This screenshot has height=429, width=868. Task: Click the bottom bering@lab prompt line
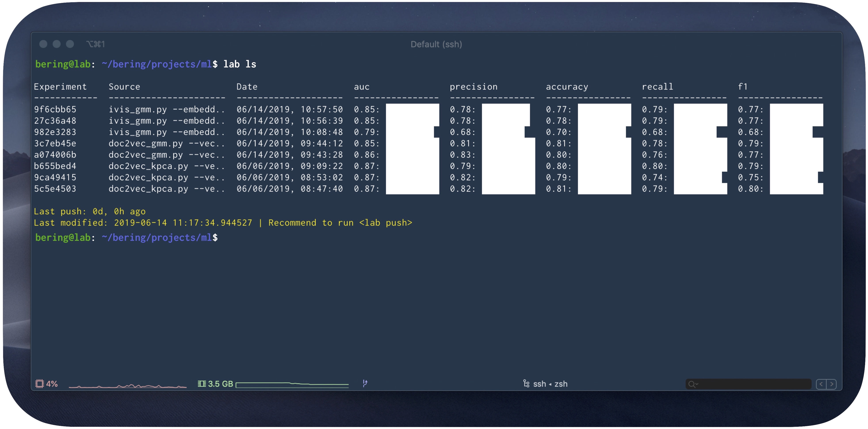(x=126, y=237)
